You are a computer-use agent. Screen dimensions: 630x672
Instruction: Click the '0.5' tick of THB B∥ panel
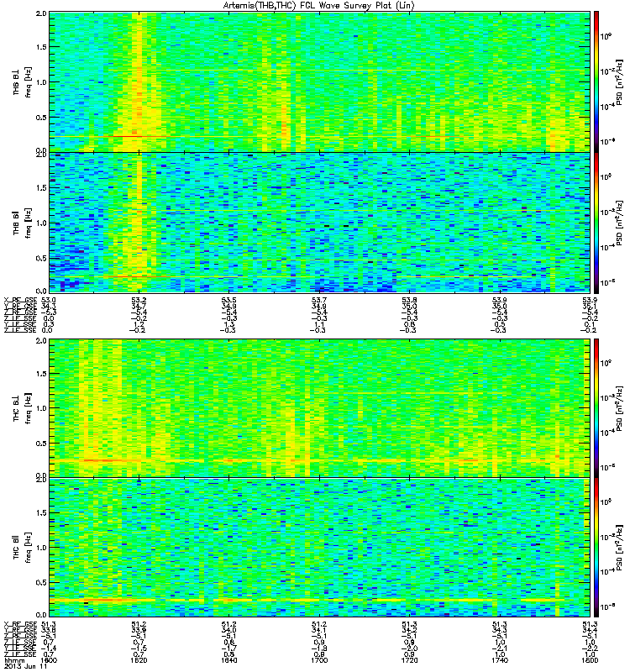41,258
